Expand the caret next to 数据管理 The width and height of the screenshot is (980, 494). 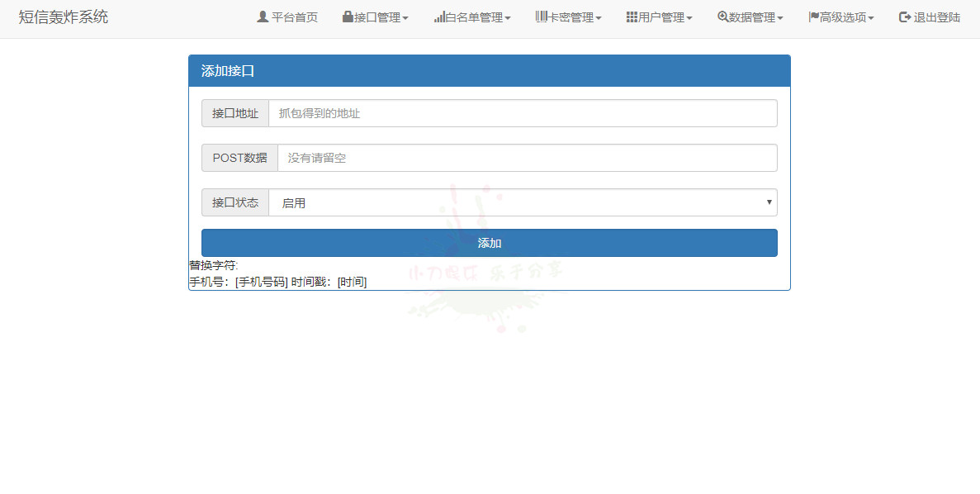point(780,18)
